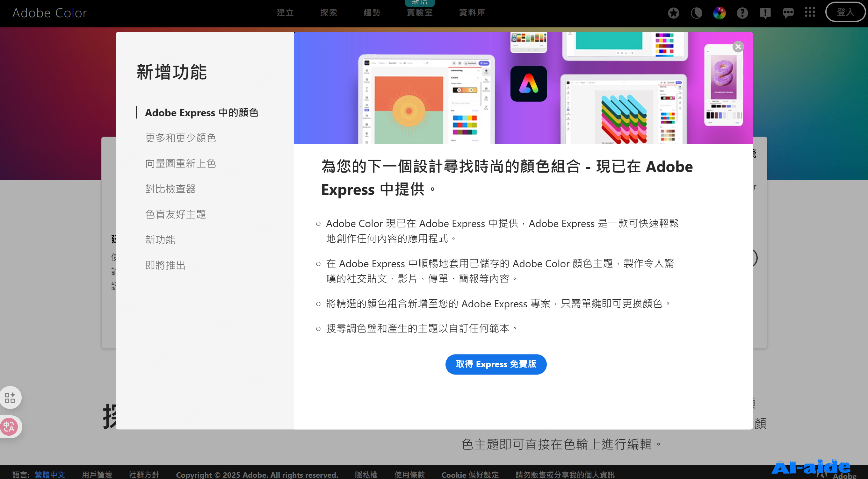868x479 pixels.
Task: Select Adobe Express 中的顏色 in sidebar
Action: (201, 112)
